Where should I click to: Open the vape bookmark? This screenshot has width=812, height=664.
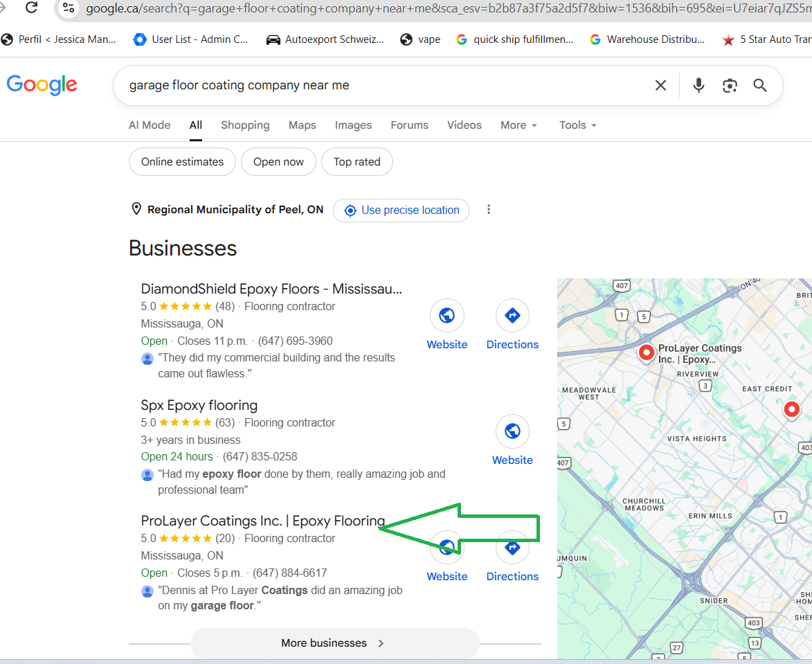(420, 39)
